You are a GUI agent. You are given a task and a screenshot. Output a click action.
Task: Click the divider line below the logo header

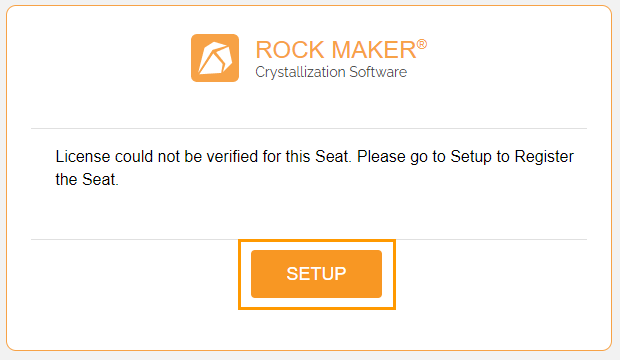[x=309, y=128]
